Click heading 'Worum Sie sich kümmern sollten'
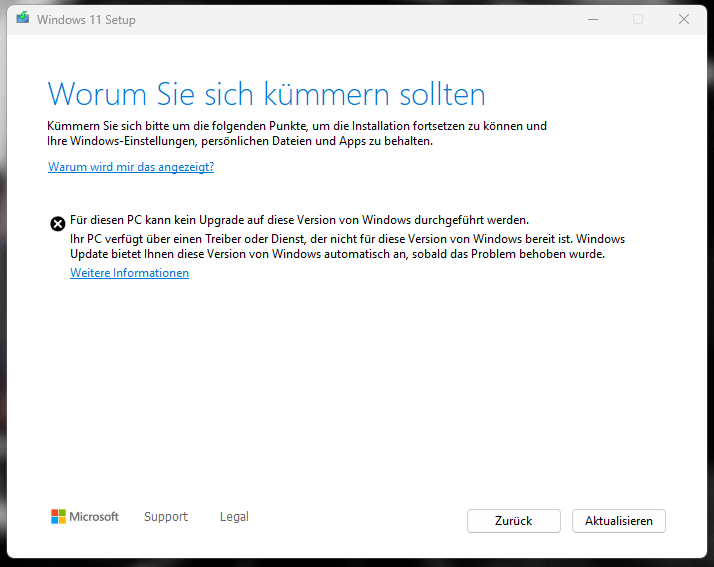This screenshot has width=714, height=567. tap(266, 94)
